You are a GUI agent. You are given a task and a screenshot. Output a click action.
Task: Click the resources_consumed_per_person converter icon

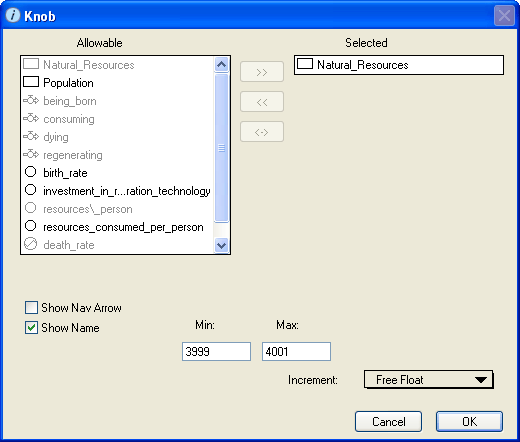coord(30,226)
